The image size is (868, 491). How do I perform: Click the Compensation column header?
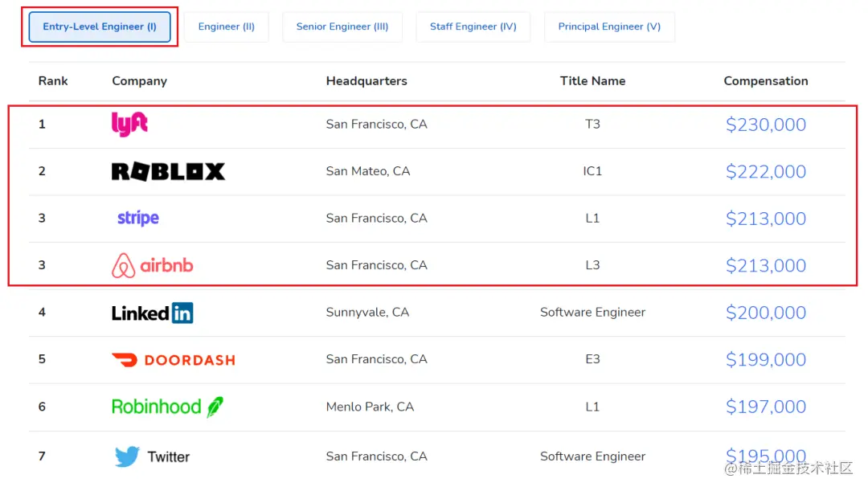(765, 81)
